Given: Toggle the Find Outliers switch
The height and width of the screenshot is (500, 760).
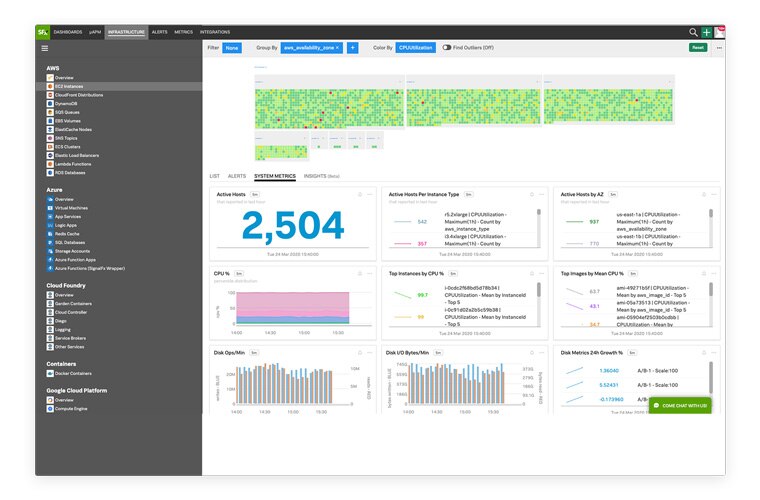Looking at the screenshot, I should point(446,47).
